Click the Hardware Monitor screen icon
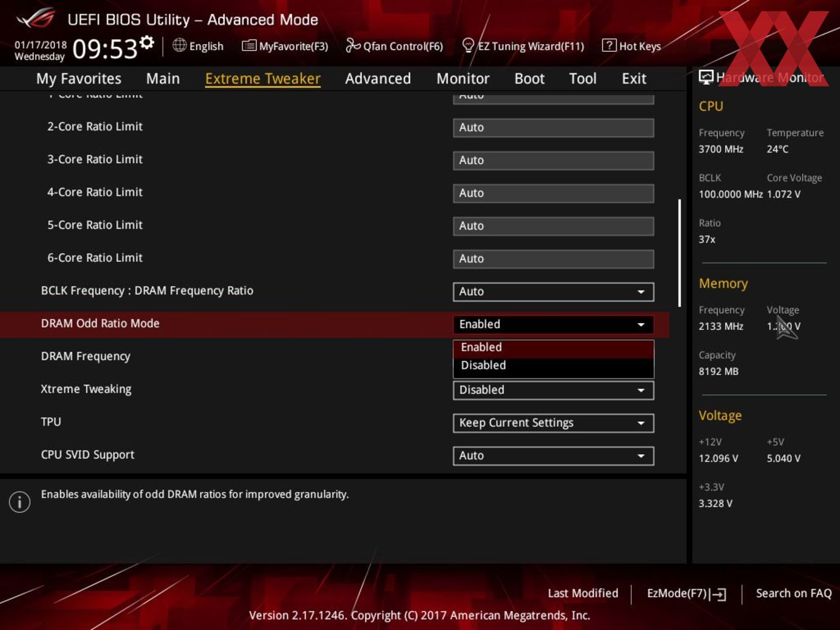 [706, 77]
